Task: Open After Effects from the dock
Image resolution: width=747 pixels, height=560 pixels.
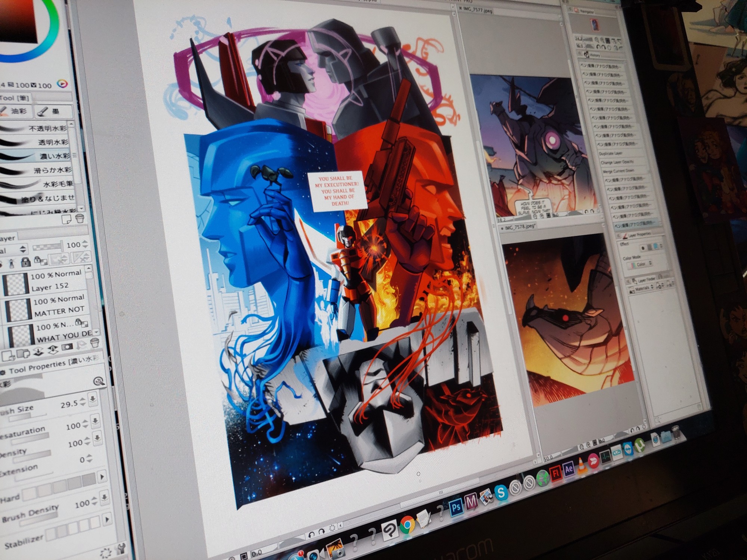Action: [568, 469]
